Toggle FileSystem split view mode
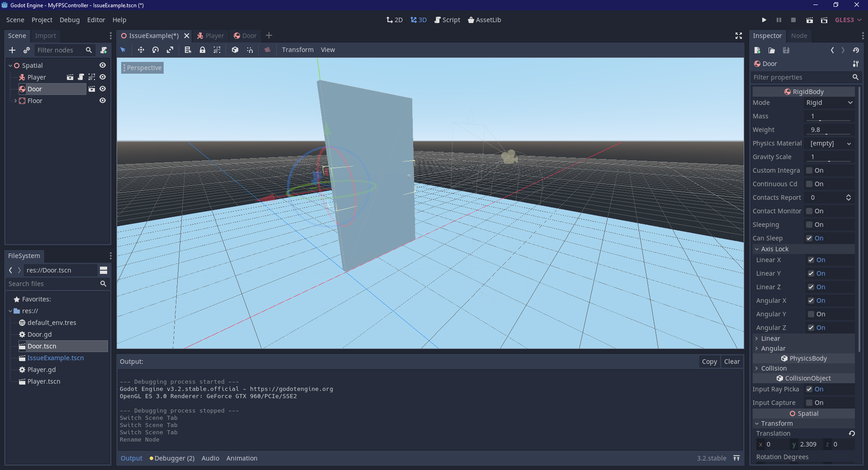868x470 pixels. (x=104, y=270)
